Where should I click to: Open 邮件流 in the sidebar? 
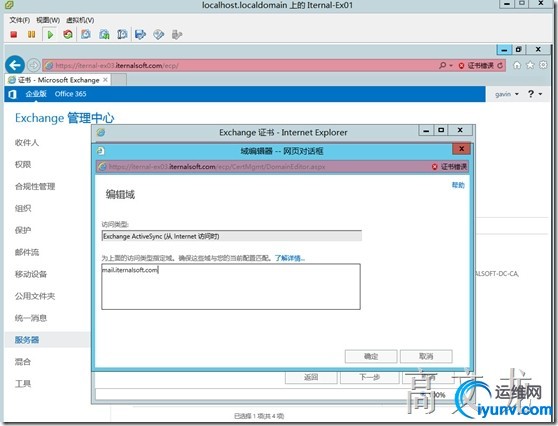(x=27, y=252)
